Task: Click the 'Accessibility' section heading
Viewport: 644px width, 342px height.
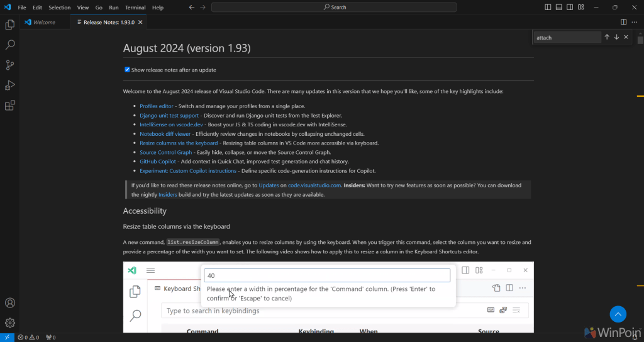Action: [x=145, y=211]
